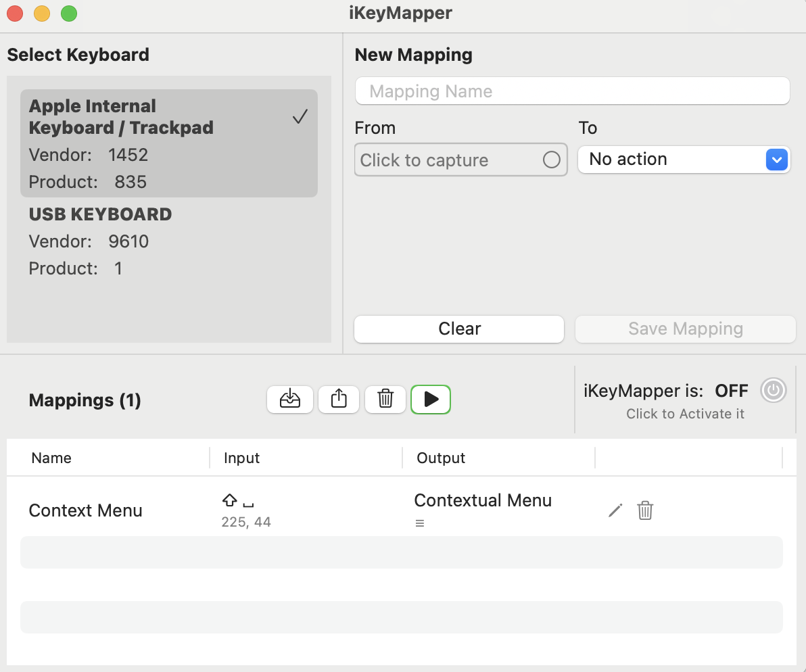Click the Name column header
Screen dimensions: 806x672
tap(51, 458)
